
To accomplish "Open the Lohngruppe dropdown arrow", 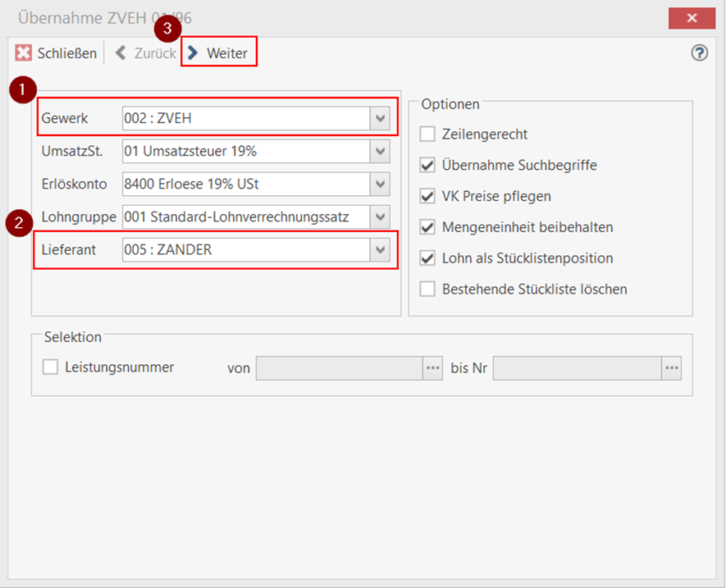I will click(x=380, y=217).
